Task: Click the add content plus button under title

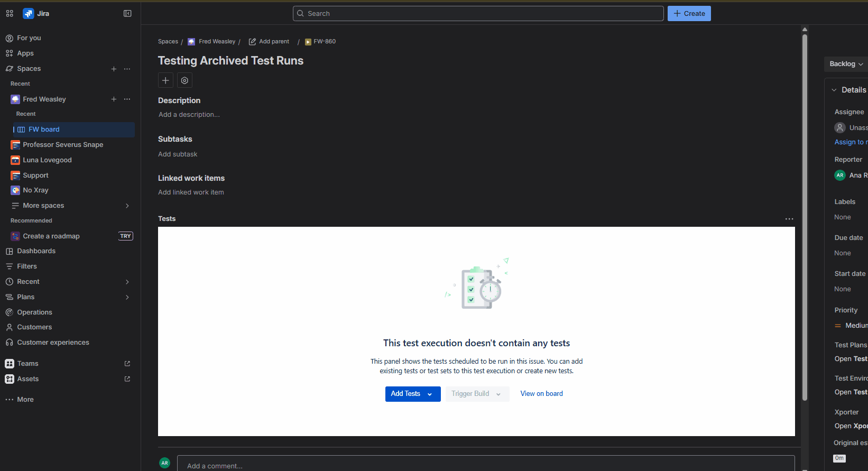Action: 165,80
